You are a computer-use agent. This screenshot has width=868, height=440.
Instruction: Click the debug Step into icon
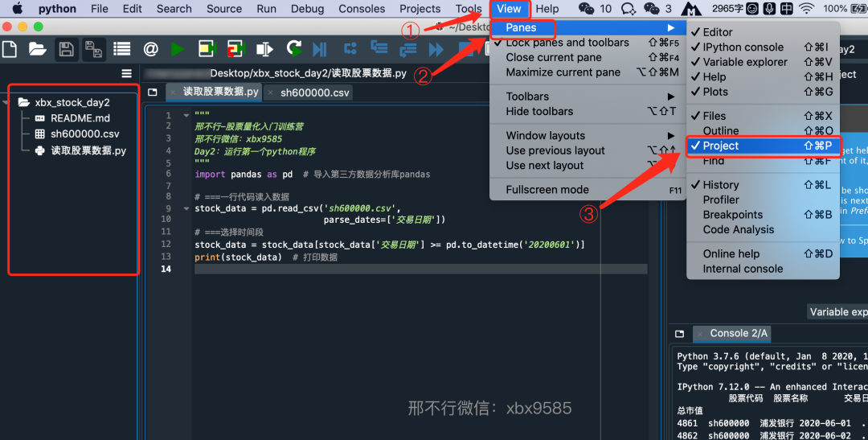click(379, 48)
